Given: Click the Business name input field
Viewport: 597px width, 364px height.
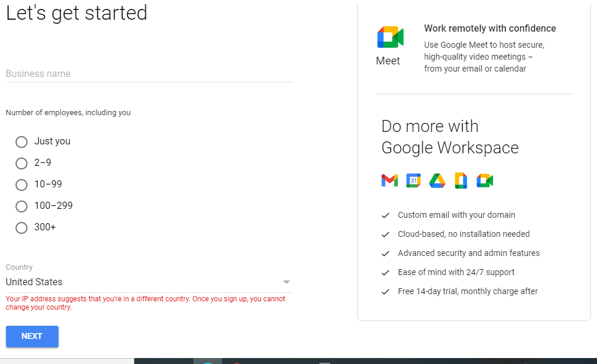Looking at the screenshot, I should [x=149, y=73].
